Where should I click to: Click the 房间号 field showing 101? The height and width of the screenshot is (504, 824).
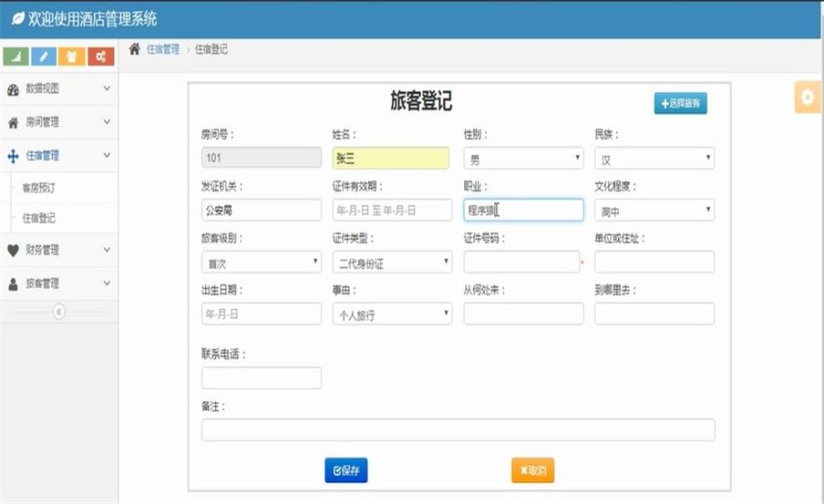pos(261,157)
